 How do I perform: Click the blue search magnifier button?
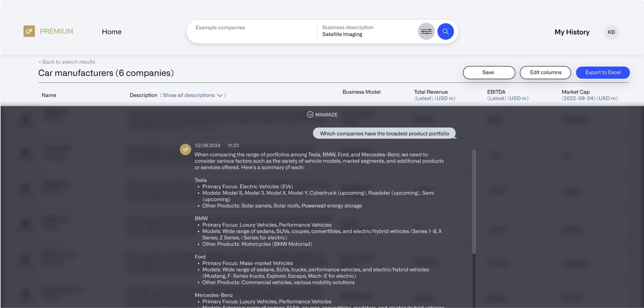point(445,31)
